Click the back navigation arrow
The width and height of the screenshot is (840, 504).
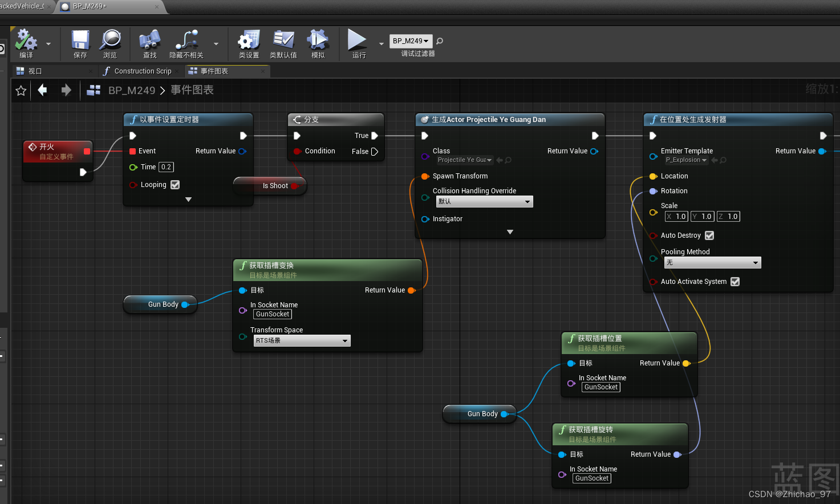click(42, 90)
